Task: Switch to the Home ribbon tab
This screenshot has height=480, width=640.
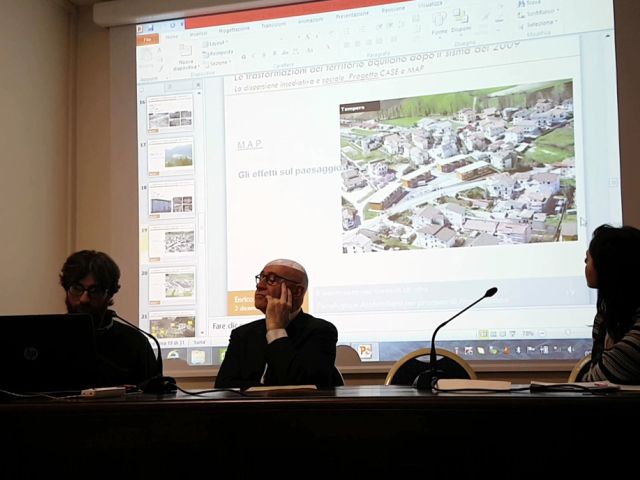Action: 172,37
